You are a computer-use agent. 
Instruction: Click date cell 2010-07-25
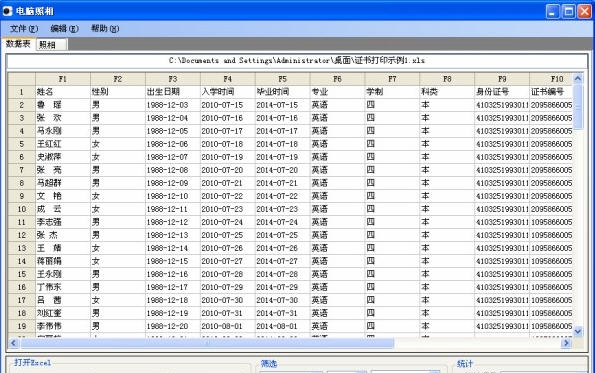coord(228,235)
